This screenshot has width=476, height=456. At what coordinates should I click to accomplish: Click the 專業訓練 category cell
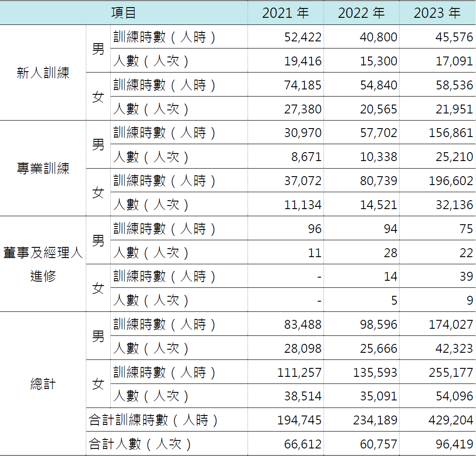pos(43,168)
